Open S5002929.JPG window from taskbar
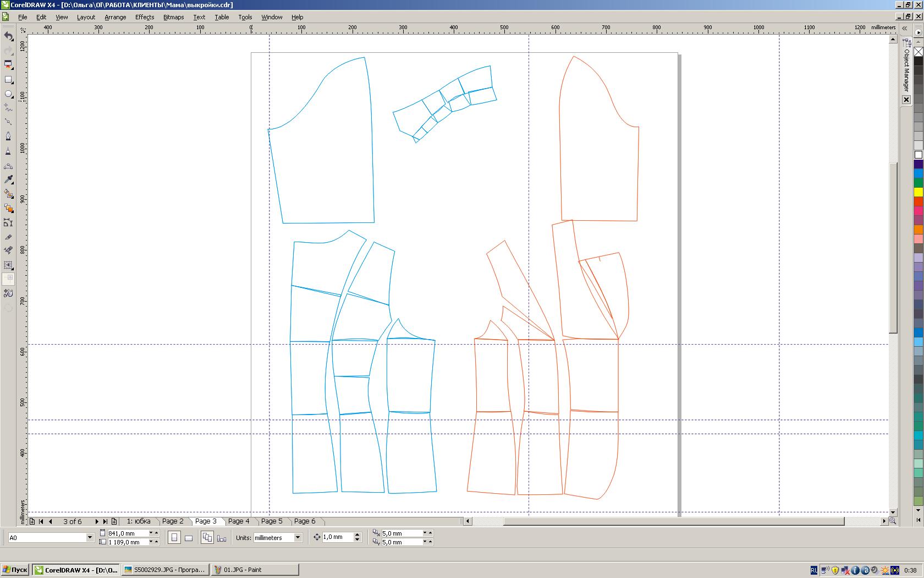 165,570
